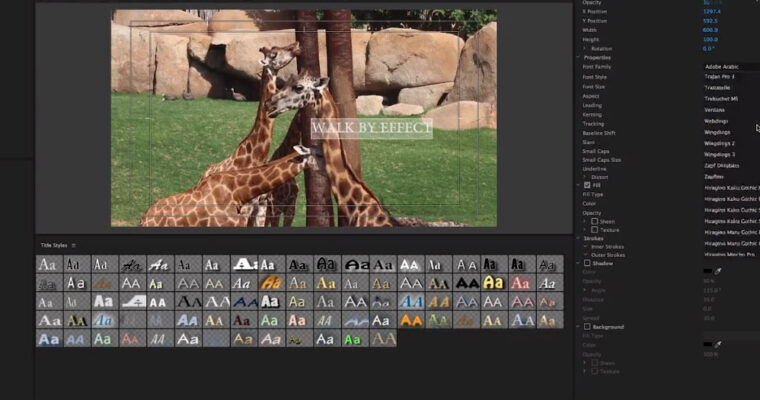Collapse Inner Strokes
Viewport: 760px width, 400px height.
[585, 247]
